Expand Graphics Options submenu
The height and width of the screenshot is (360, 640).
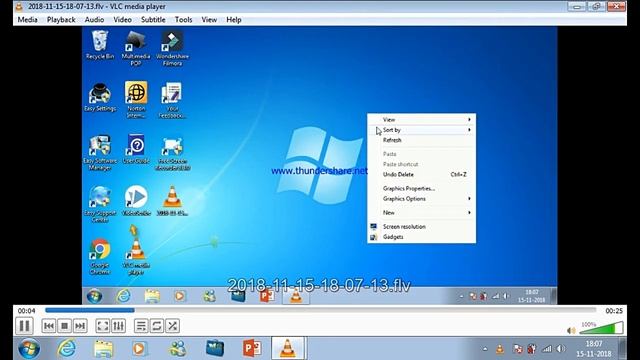pos(422,199)
